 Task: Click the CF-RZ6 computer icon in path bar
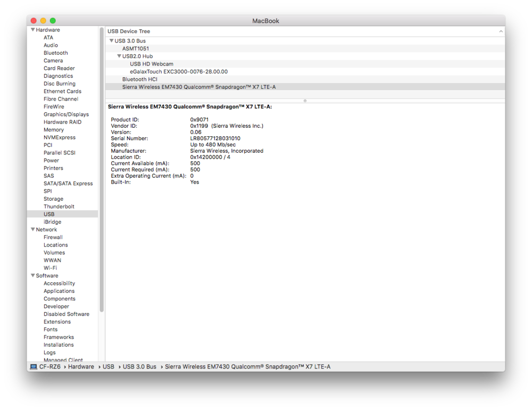tap(34, 367)
